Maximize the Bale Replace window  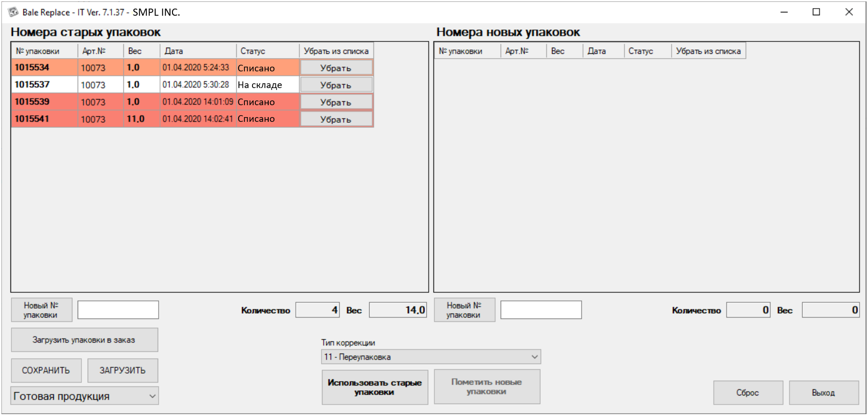coord(816,12)
